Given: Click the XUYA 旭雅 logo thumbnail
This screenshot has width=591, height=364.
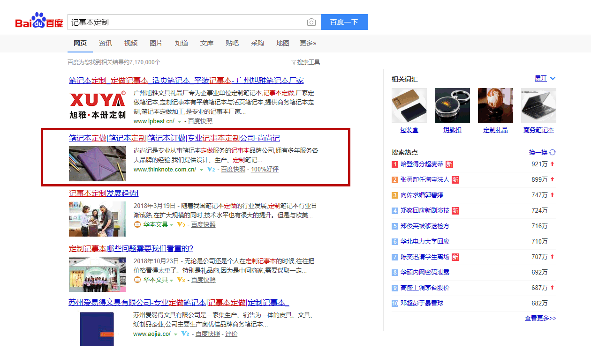Looking at the screenshot, I should 97,105.
